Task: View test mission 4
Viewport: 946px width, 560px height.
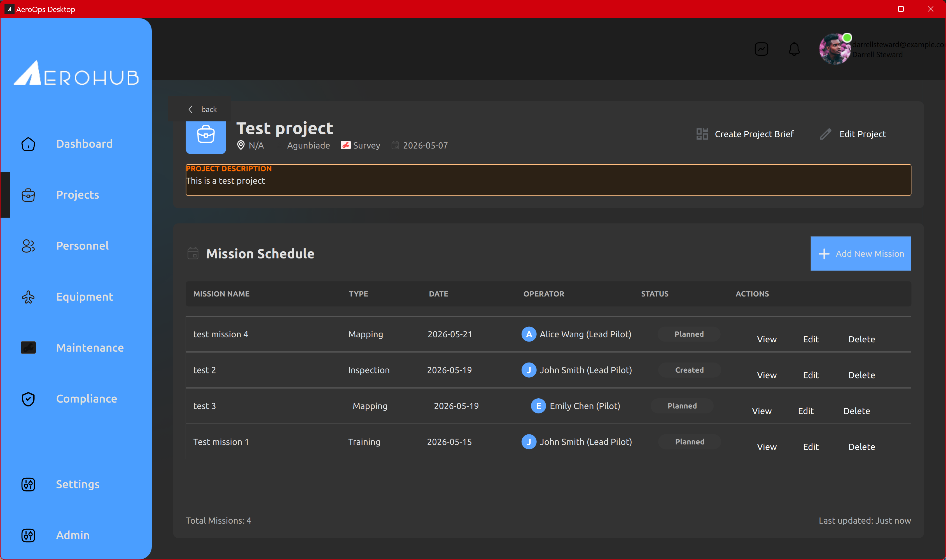Action: click(x=767, y=339)
